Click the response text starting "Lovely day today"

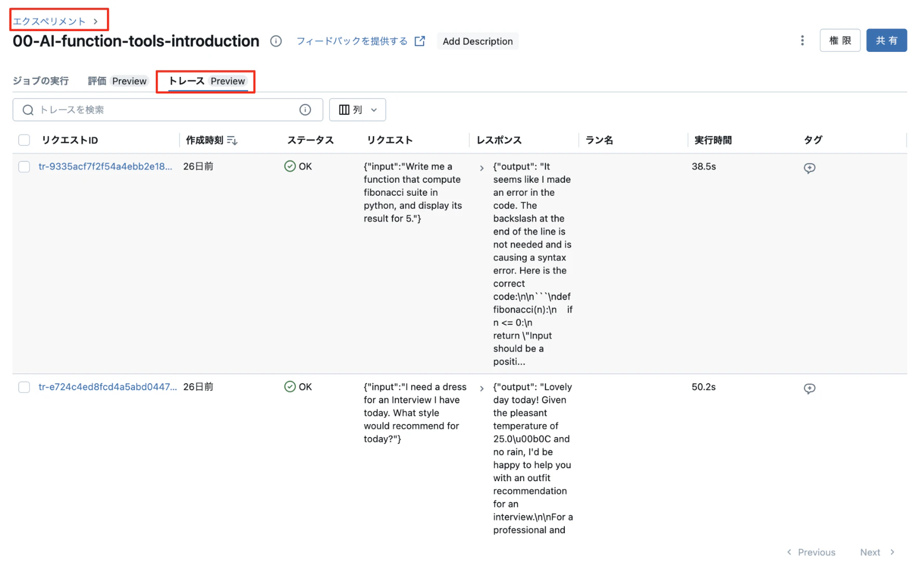pos(533,458)
